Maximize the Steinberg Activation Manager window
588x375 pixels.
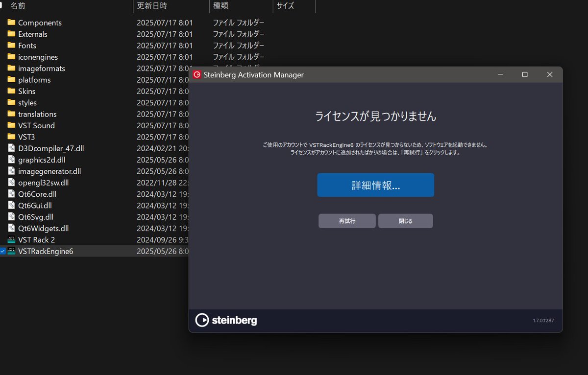(525, 74)
